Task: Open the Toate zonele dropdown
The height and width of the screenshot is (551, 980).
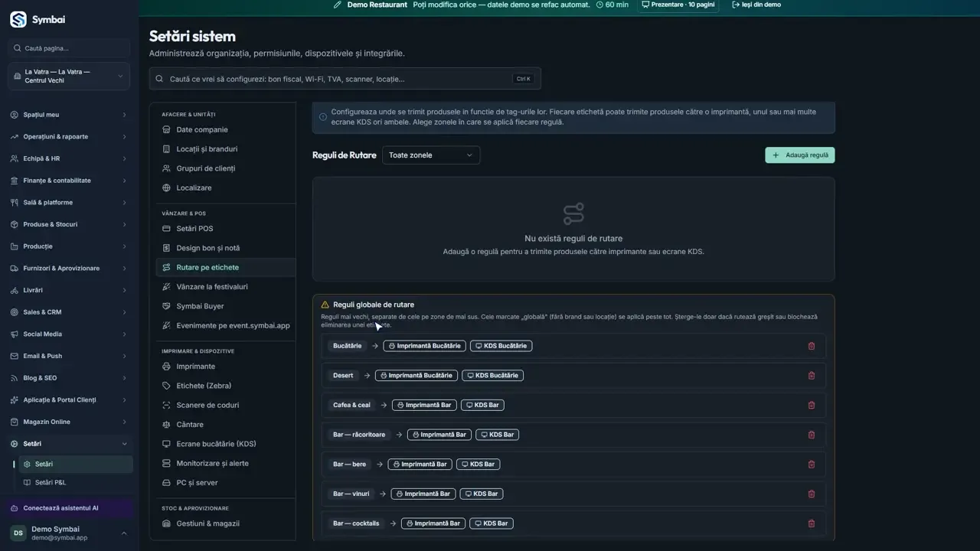Action: (x=431, y=155)
